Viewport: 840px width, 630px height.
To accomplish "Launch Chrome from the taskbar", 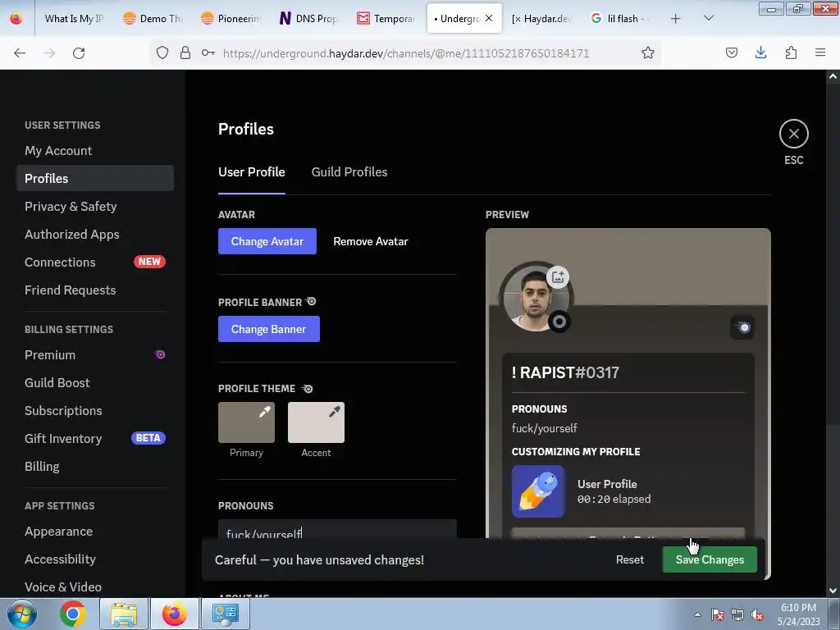I will pos(72,614).
